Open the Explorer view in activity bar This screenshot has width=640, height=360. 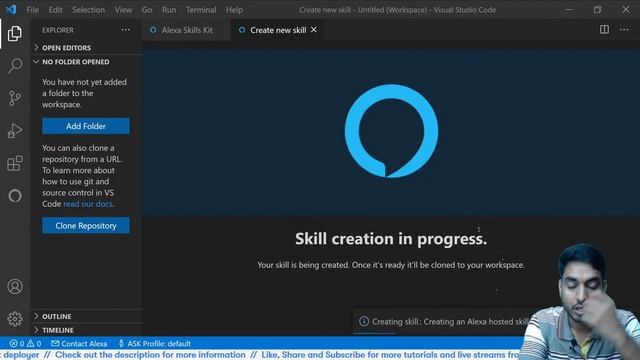[x=15, y=33]
